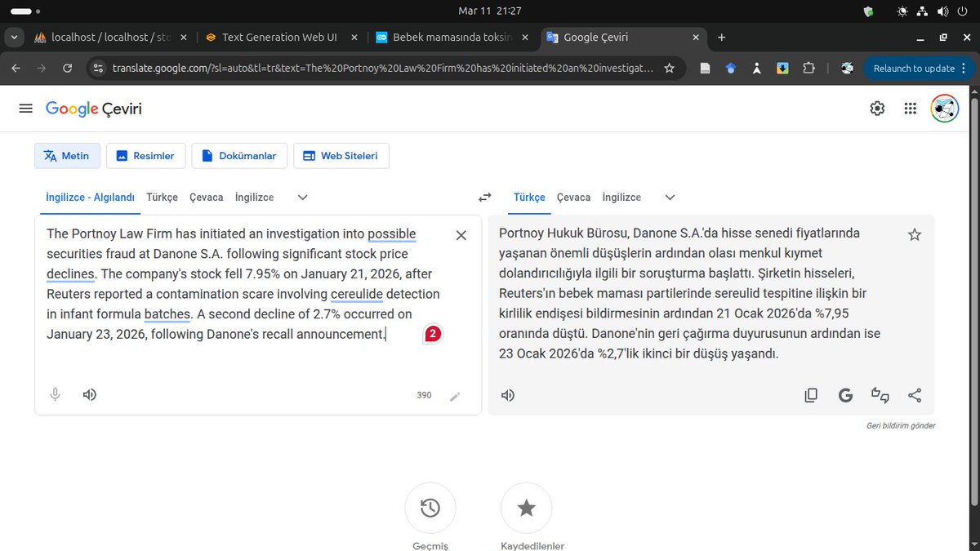980x551 pixels.
Task: Switch to localhost browser tab
Action: click(x=109, y=37)
